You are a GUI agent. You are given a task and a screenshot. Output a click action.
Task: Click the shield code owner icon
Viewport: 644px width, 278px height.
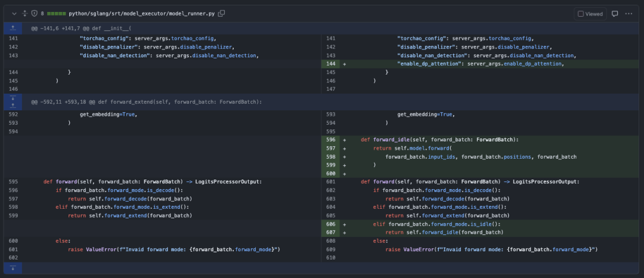pos(34,13)
